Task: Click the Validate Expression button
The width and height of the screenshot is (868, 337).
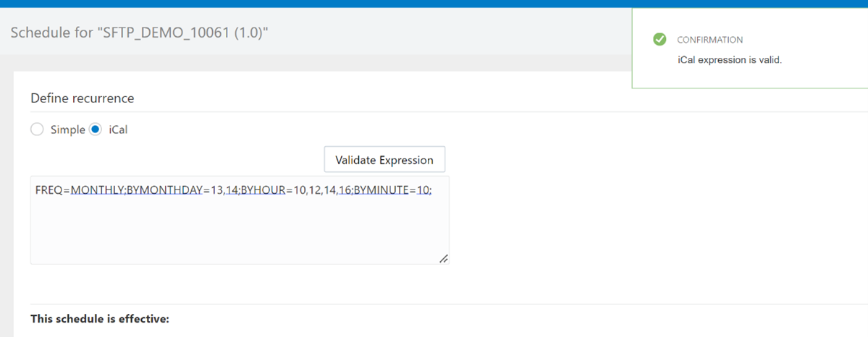Action: pyautogui.click(x=384, y=160)
